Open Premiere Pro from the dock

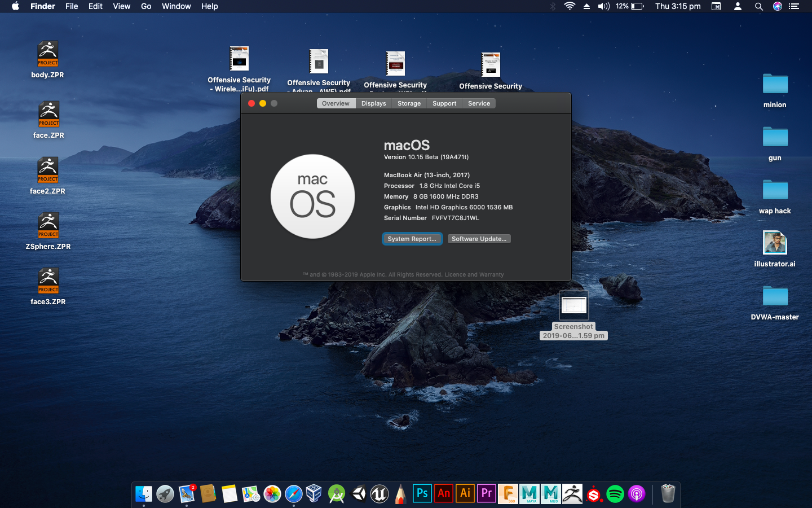pos(487,494)
